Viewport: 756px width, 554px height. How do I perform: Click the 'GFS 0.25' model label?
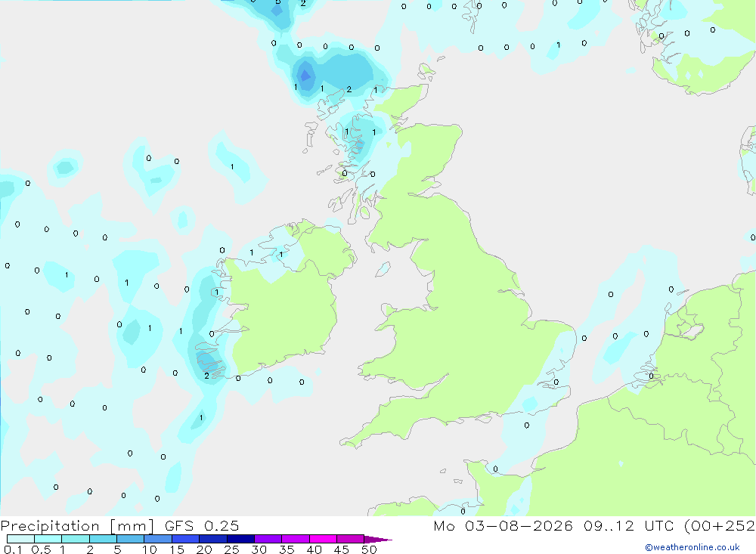point(202,526)
